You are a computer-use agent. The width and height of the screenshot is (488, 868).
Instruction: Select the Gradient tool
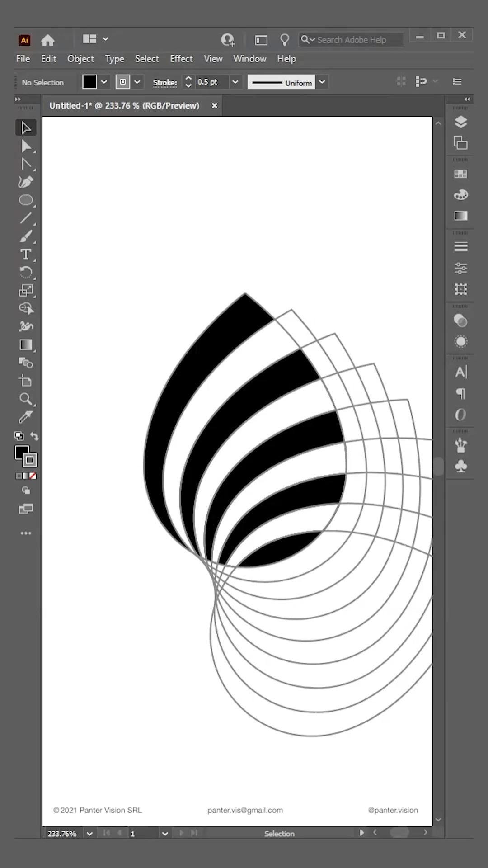26,345
